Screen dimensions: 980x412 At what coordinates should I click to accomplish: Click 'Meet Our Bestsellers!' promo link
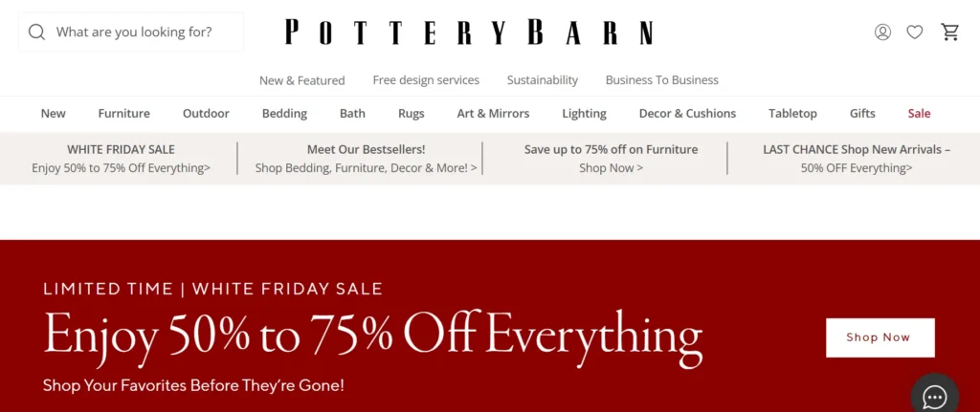(366, 150)
